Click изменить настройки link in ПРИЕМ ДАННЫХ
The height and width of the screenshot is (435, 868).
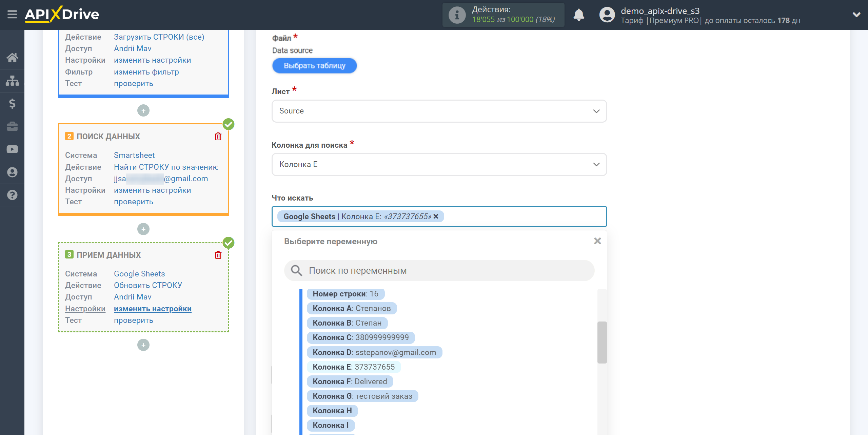152,308
